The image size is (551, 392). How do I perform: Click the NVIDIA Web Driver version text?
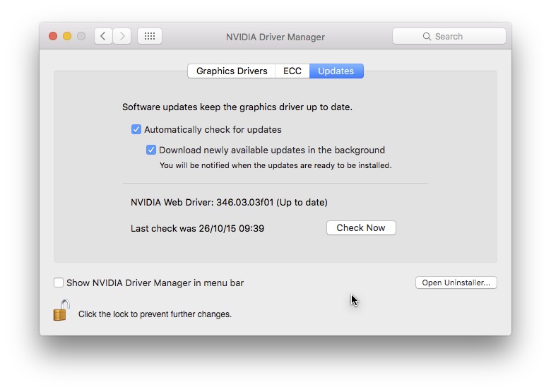(x=229, y=202)
